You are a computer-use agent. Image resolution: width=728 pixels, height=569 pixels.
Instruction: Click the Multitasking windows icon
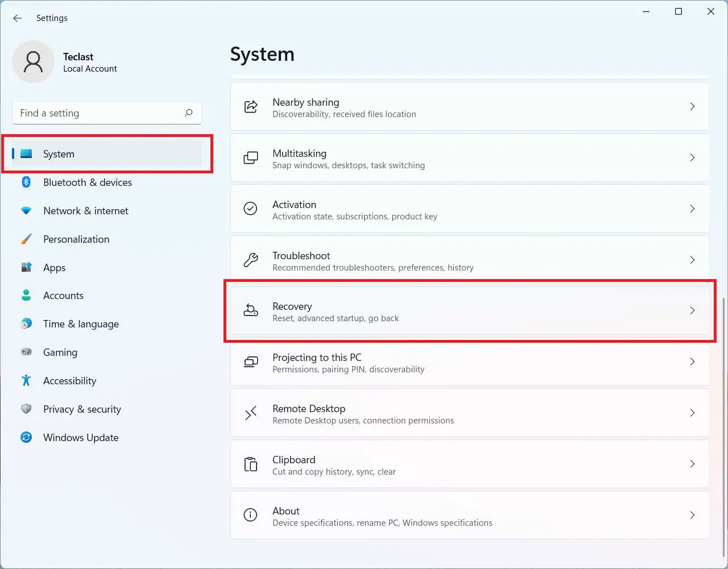pos(251,157)
